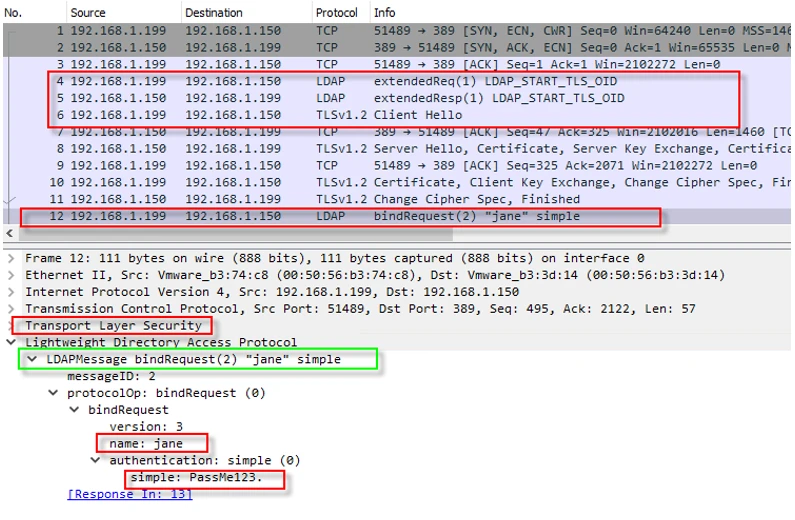The width and height of the screenshot is (795, 520).
Task: Expand Transmission Control Protocol section
Action: (11, 309)
